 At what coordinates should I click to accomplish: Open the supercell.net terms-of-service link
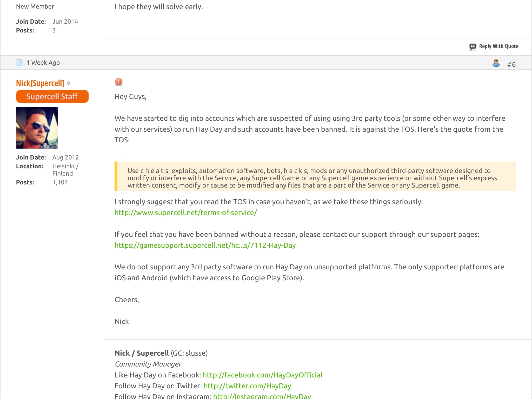click(186, 213)
